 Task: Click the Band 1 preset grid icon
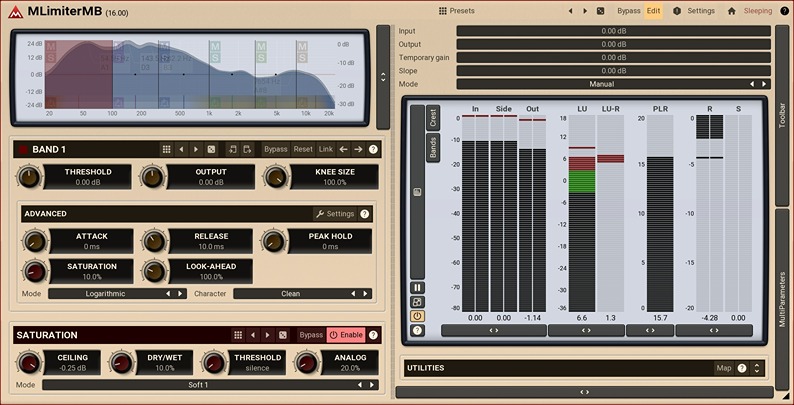pos(167,149)
